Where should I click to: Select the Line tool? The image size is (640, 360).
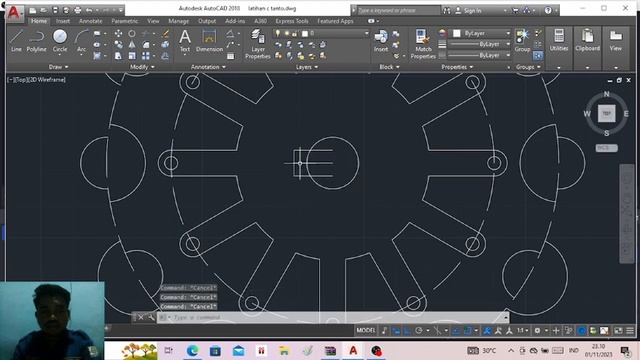pyautogui.click(x=16, y=40)
